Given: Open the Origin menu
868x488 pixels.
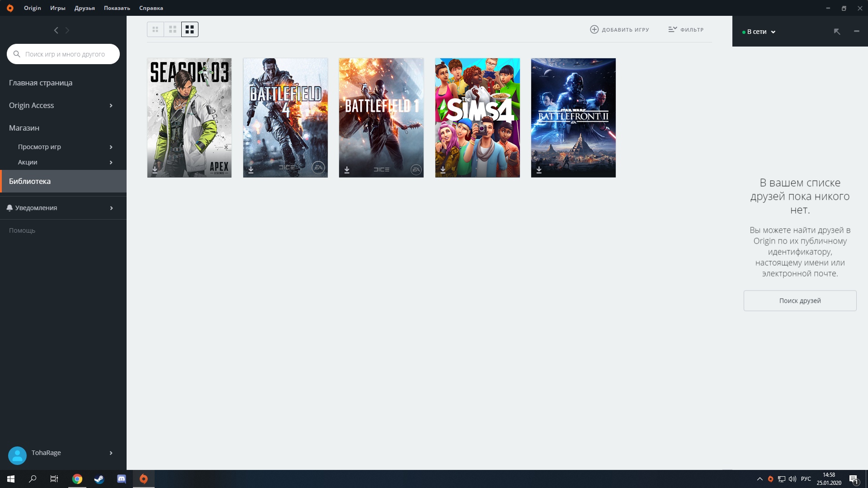Looking at the screenshot, I should click(x=33, y=8).
